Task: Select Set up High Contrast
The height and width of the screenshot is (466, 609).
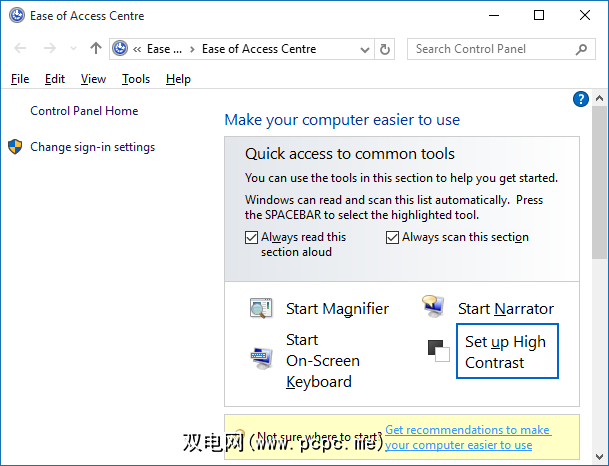Action: pyautogui.click(x=507, y=351)
